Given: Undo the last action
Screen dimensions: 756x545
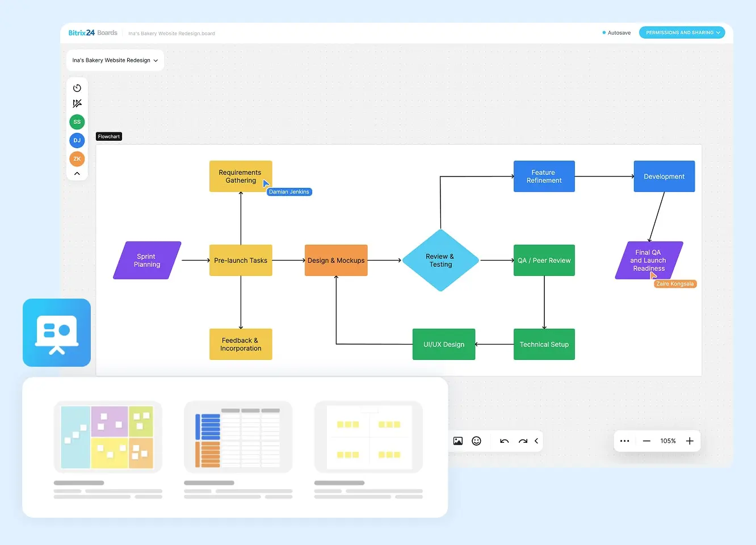Looking at the screenshot, I should (x=504, y=441).
